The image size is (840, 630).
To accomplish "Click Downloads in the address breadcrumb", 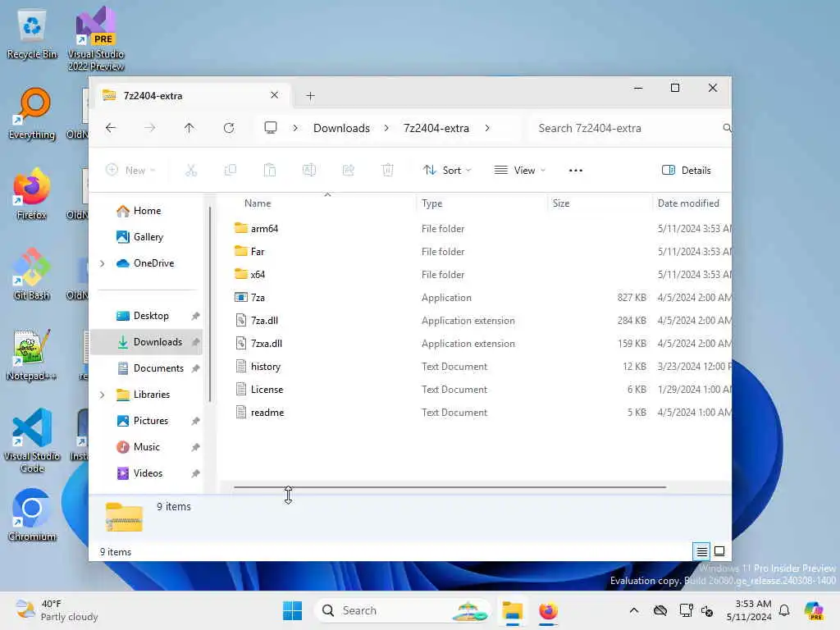I will click(341, 128).
